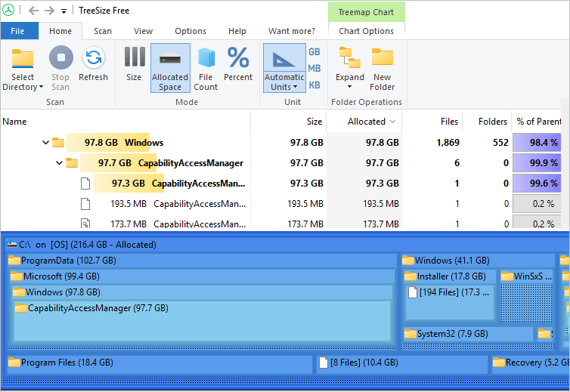The height and width of the screenshot is (392, 570).
Task: Open the Help tab
Action: [x=237, y=31]
